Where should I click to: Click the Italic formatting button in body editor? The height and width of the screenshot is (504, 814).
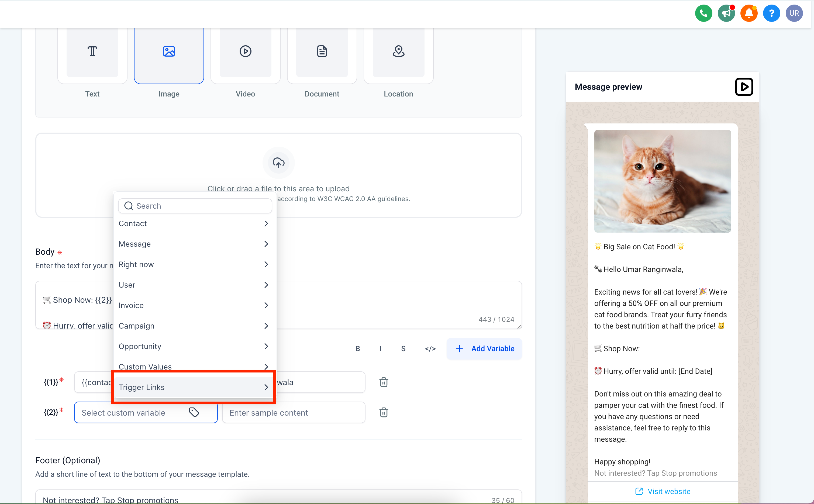click(x=380, y=348)
